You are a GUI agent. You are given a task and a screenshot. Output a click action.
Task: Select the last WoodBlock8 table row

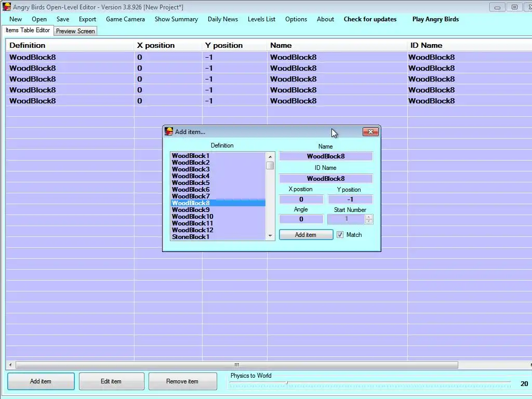pyautogui.click(x=269, y=101)
